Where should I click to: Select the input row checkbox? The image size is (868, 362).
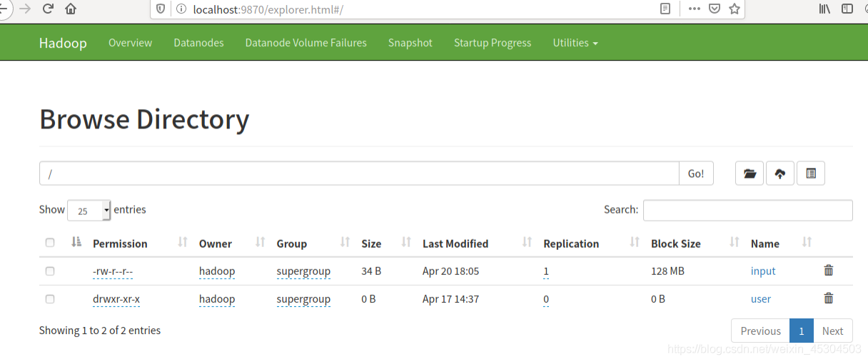coord(50,271)
